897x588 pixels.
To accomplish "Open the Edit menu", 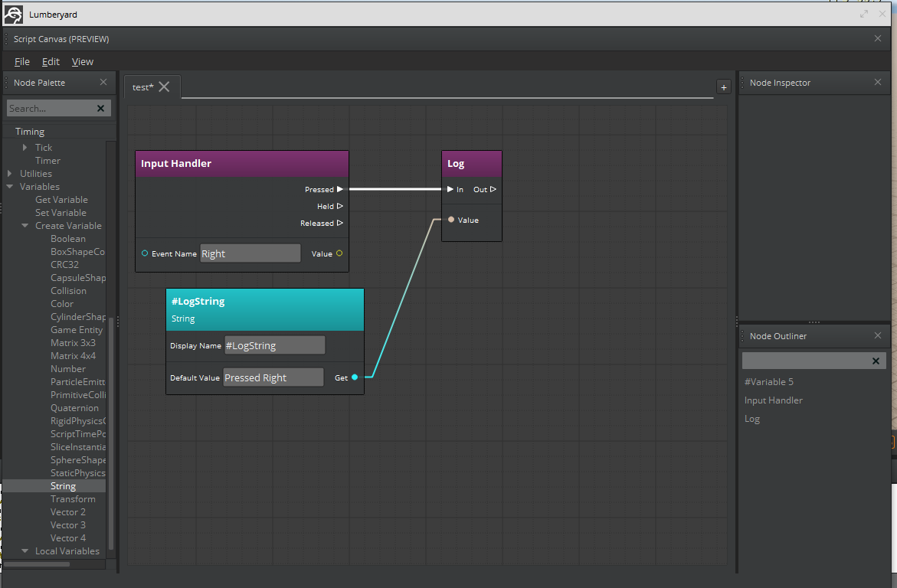I will pyautogui.click(x=51, y=62).
